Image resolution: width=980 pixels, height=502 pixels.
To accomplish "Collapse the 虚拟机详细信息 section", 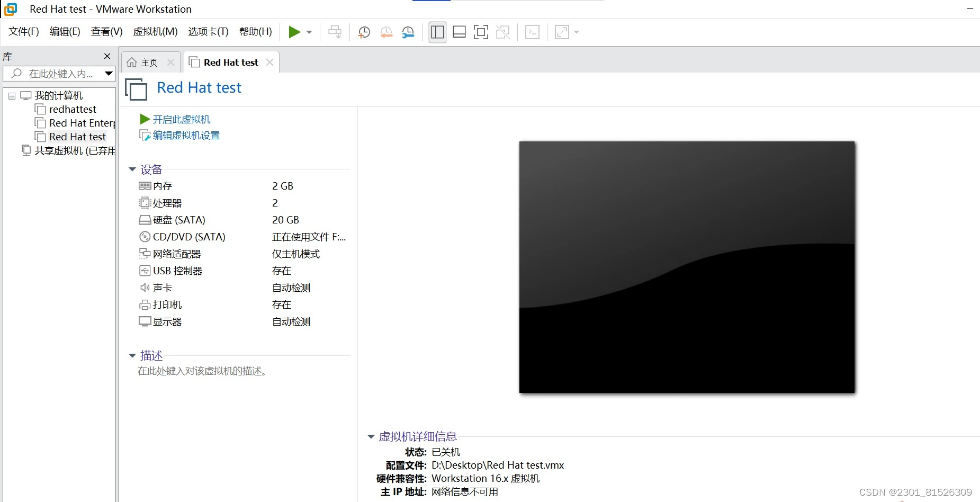I will coord(371,437).
